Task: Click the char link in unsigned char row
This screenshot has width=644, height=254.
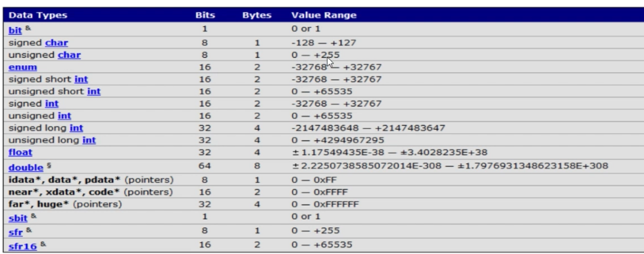Action: click(x=69, y=55)
